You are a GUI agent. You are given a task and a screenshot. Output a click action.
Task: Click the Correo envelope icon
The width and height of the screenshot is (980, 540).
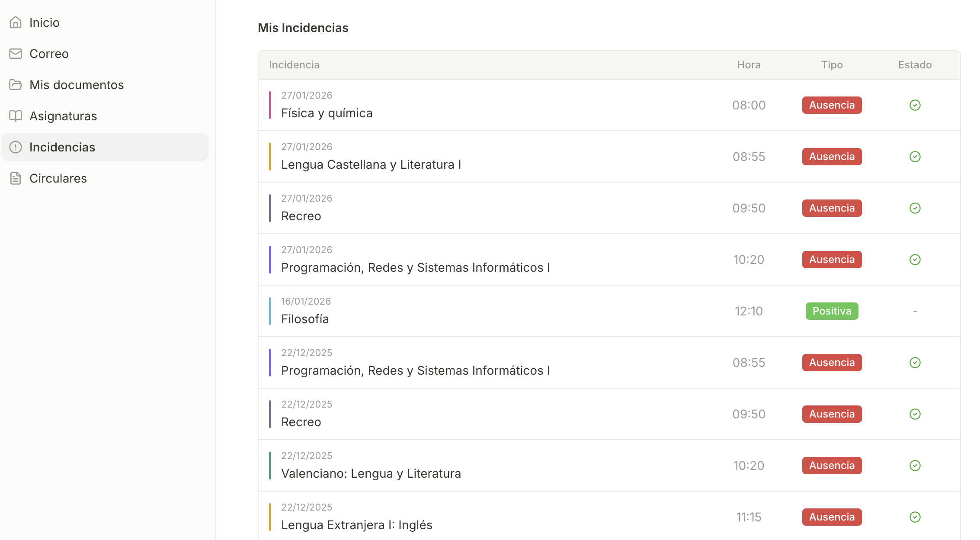tap(16, 54)
